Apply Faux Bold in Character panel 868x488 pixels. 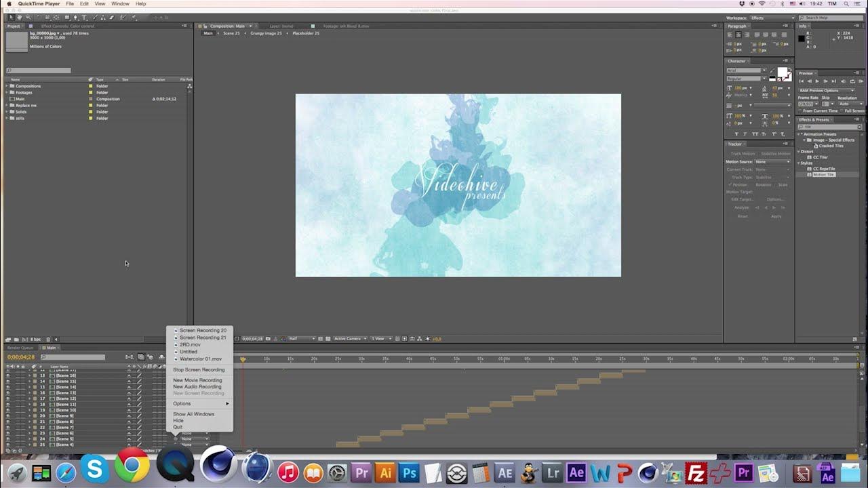737,134
